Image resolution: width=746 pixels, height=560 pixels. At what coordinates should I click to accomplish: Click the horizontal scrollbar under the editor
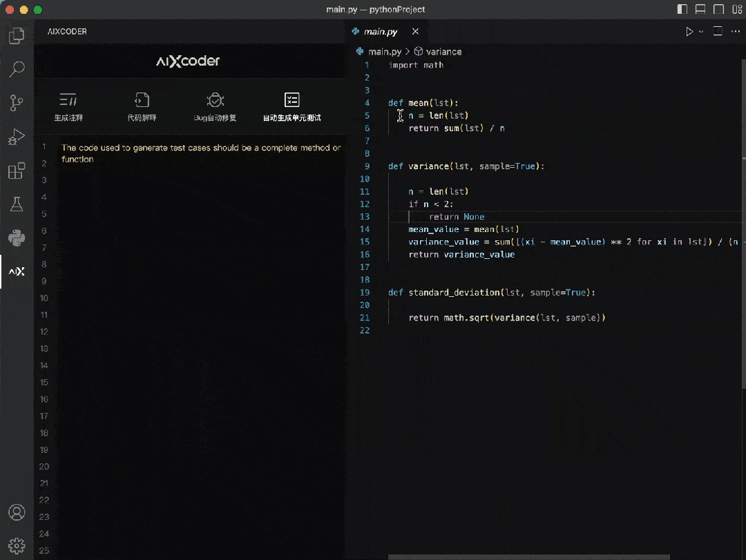[x=529, y=557]
